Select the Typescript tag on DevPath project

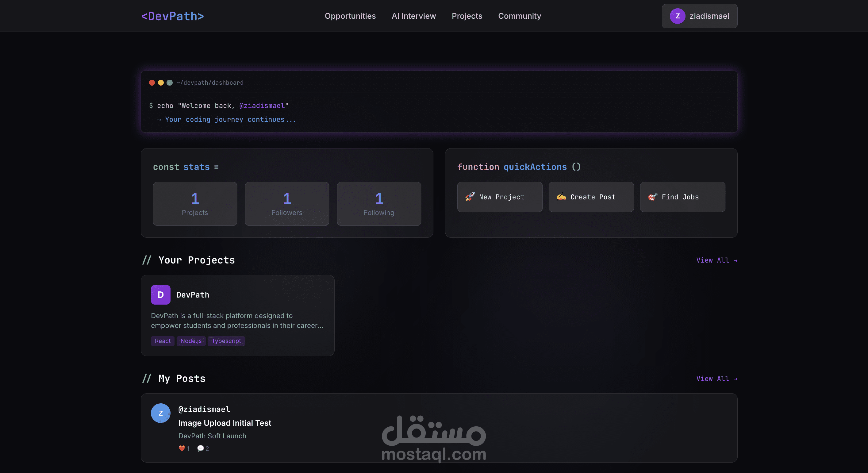point(226,341)
